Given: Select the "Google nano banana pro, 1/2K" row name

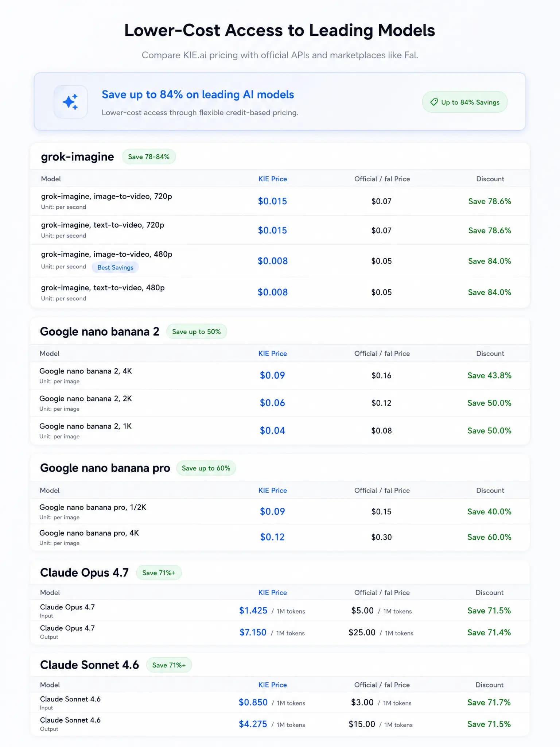Looking at the screenshot, I should pos(93,507).
